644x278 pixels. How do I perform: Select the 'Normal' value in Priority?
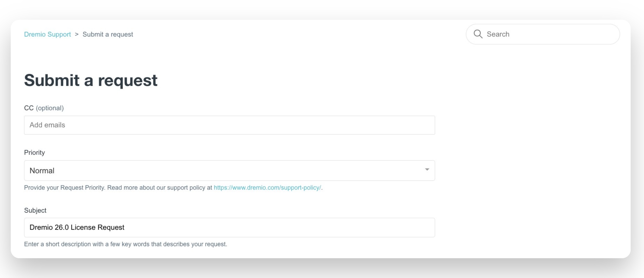(42, 170)
